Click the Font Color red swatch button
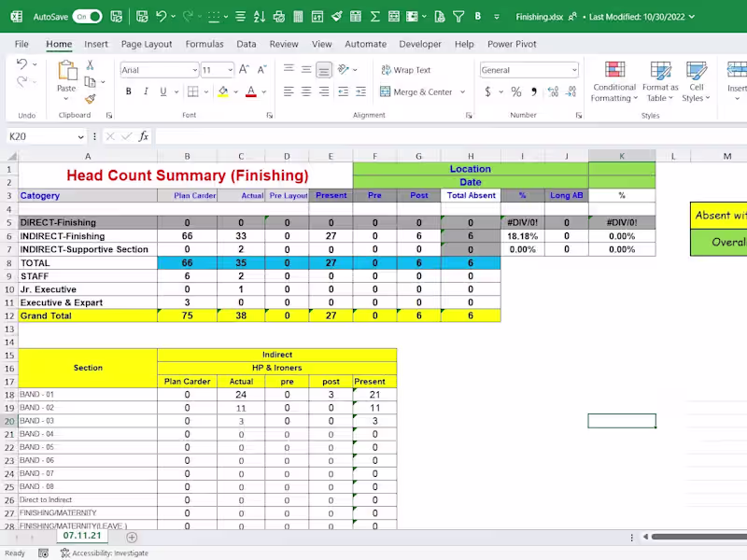The width and height of the screenshot is (747, 560). [x=250, y=91]
